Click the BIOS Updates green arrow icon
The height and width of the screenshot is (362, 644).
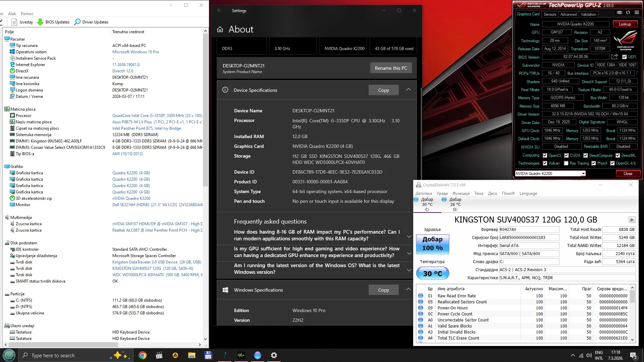pyautogui.click(x=40, y=22)
